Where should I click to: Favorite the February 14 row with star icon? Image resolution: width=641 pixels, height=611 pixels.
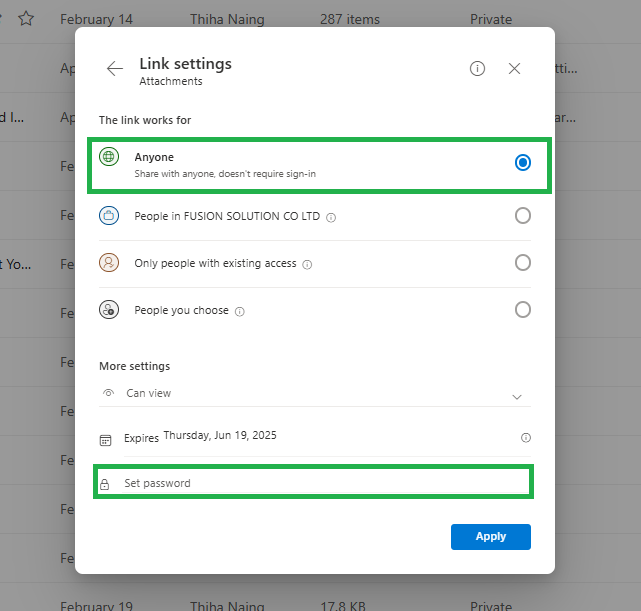pyautogui.click(x=26, y=18)
